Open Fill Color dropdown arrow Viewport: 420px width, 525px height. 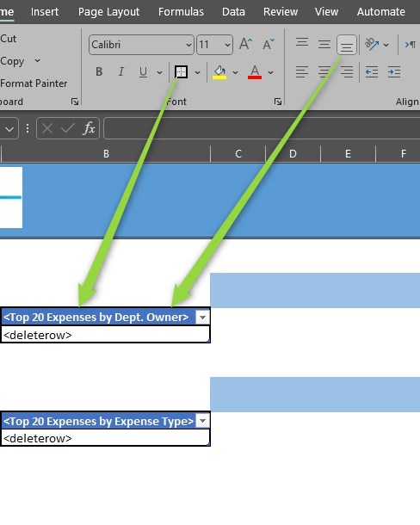[235, 72]
